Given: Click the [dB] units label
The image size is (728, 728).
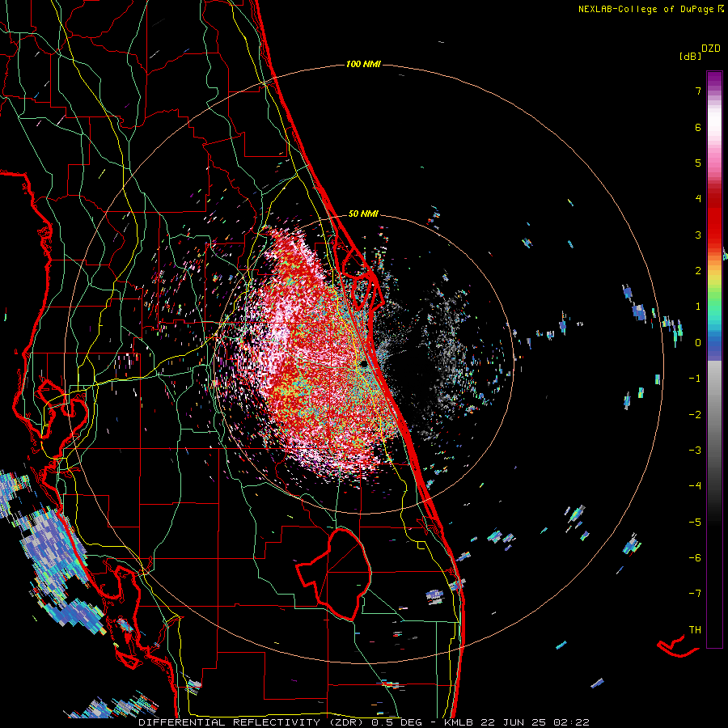Looking at the screenshot, I should tap(691, 56).
